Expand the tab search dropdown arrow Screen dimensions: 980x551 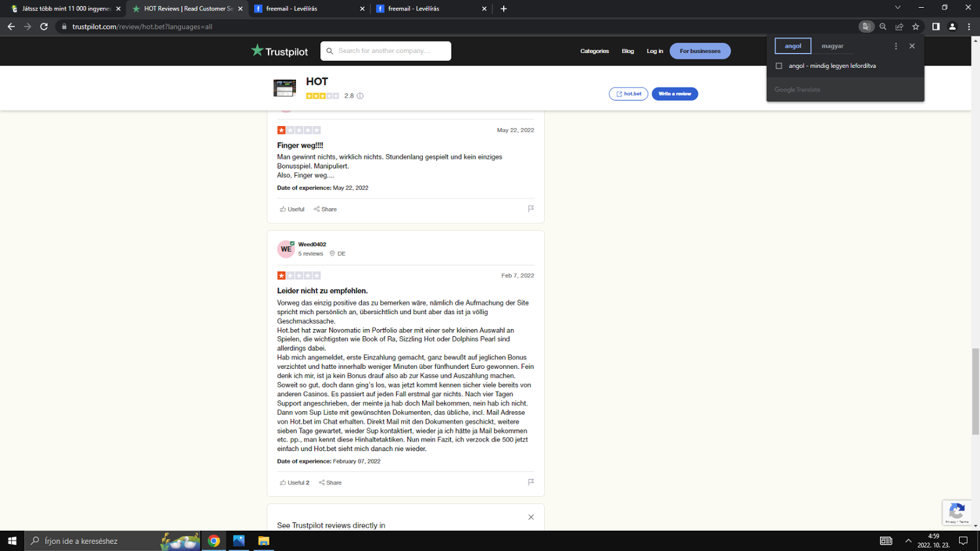click(x=898, y=8)
